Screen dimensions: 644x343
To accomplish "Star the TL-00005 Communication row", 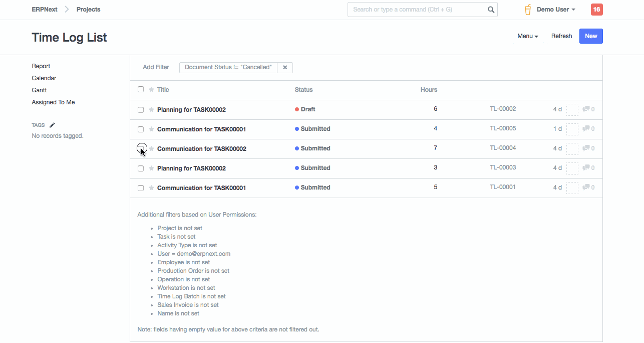I will coord(151,129).
